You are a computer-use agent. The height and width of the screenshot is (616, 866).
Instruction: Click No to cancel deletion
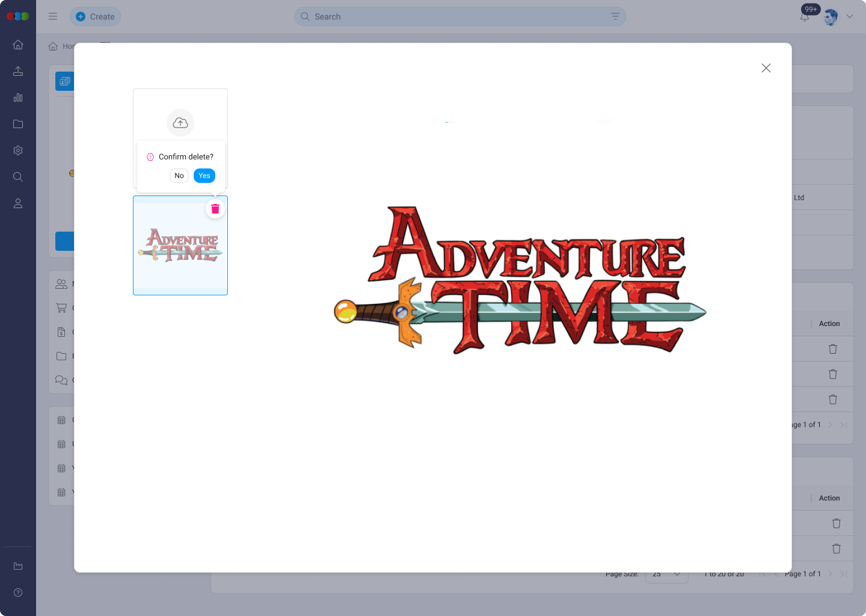[179, 176]
